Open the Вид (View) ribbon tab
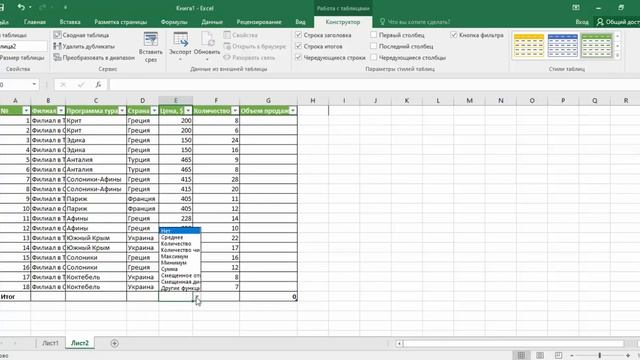Viewport: 640px width, 360px height. 300,22
